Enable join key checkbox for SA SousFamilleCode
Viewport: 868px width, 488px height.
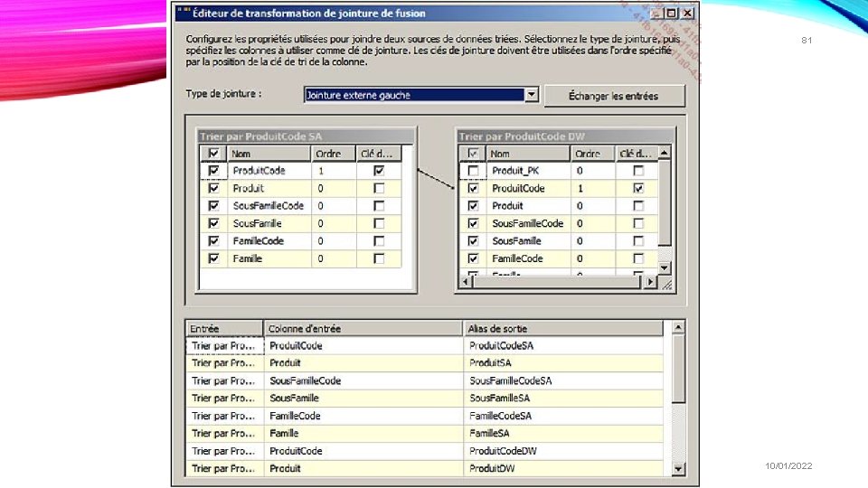(379, 206)
